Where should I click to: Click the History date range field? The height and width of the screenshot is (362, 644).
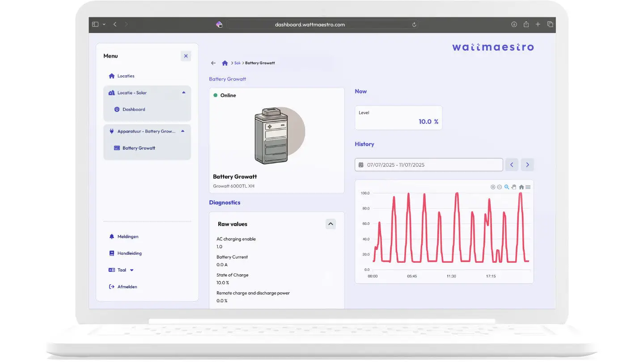point(428,165)
